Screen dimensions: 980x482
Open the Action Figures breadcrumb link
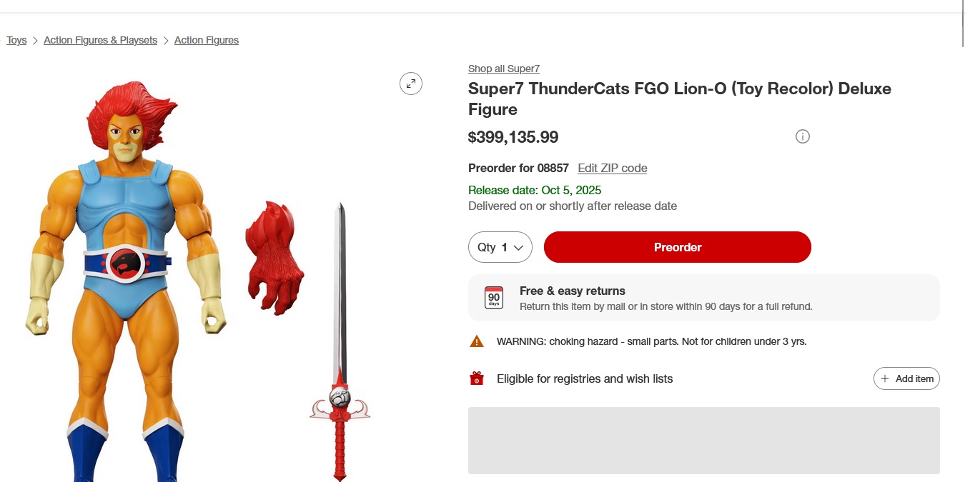point(207,41)
